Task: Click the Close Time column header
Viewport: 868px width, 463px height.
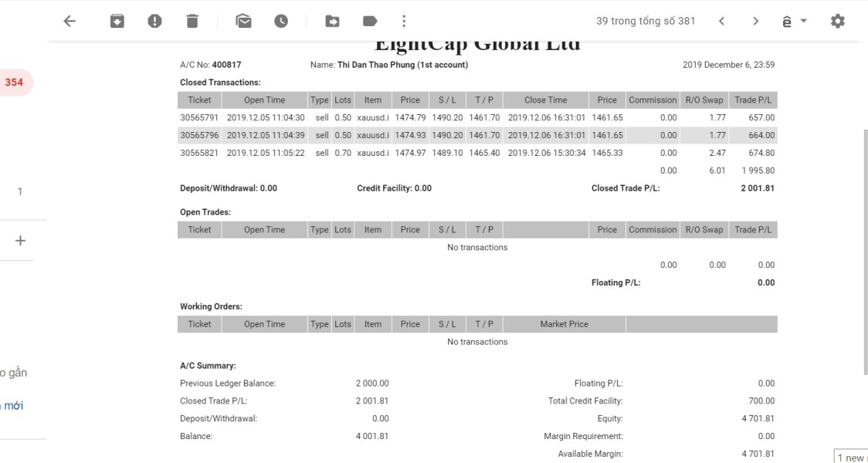Action: [x=546, y=100]
